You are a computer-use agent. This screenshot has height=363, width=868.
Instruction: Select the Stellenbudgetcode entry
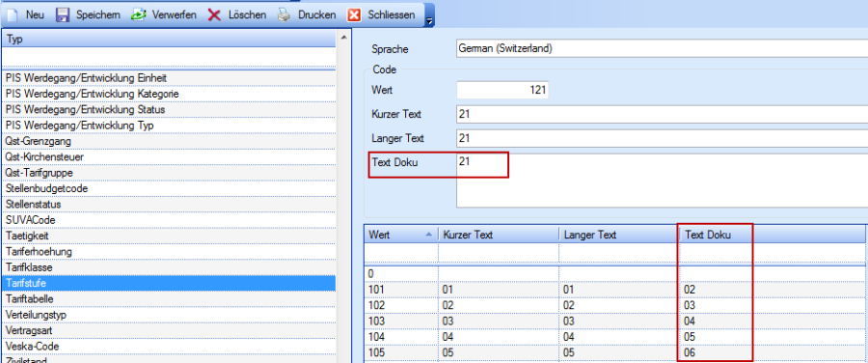168,188
